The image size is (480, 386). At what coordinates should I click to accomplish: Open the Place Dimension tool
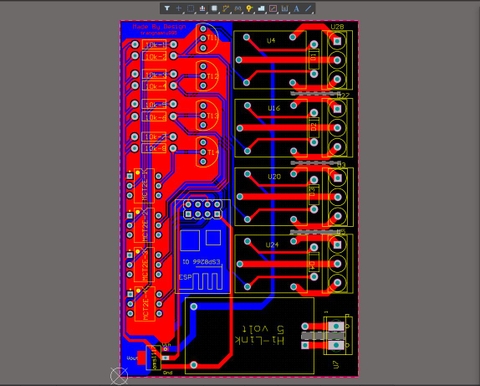284,9
